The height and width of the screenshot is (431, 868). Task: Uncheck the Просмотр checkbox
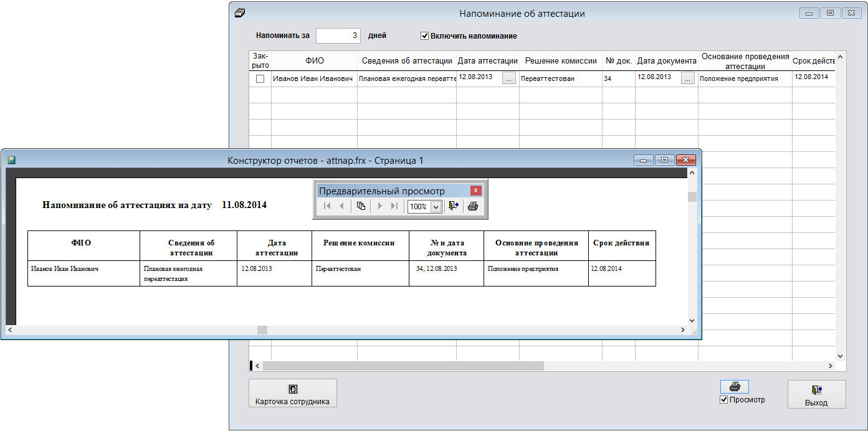click(723, 400)
